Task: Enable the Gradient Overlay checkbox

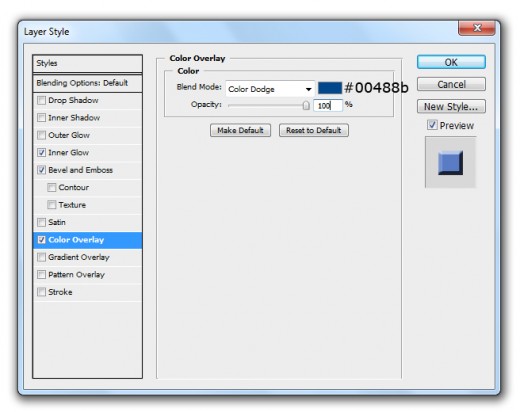Action: 41,257
